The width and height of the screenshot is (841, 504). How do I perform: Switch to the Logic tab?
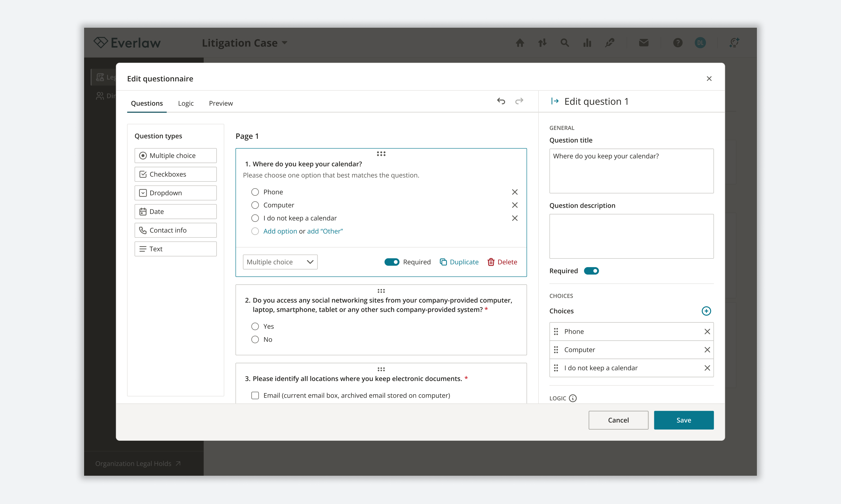tap(186, 103)
